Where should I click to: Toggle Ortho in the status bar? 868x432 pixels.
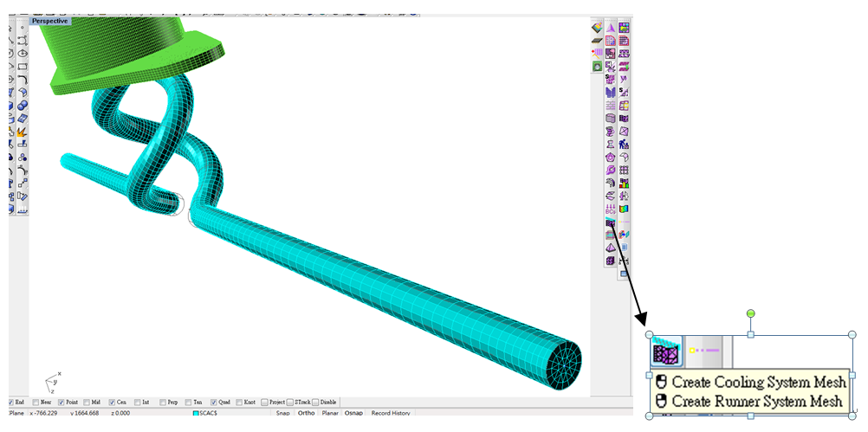point(306,413)
